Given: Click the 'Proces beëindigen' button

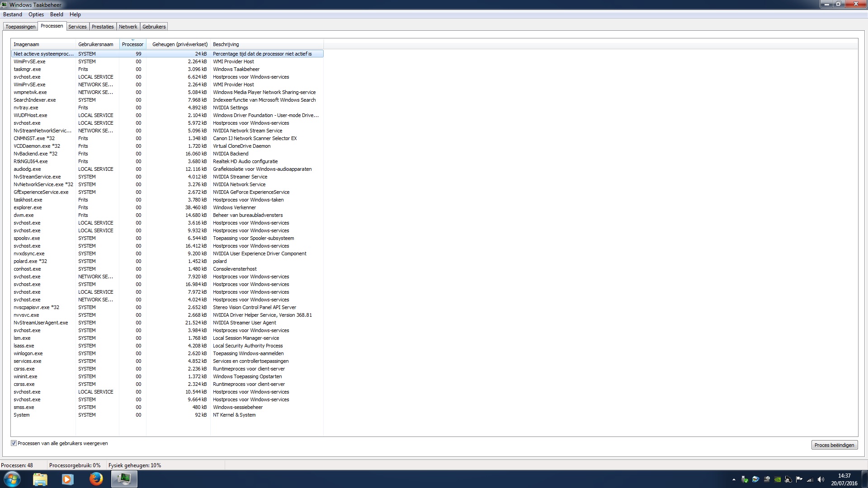Looking at the screenshot, I should 834,445.
